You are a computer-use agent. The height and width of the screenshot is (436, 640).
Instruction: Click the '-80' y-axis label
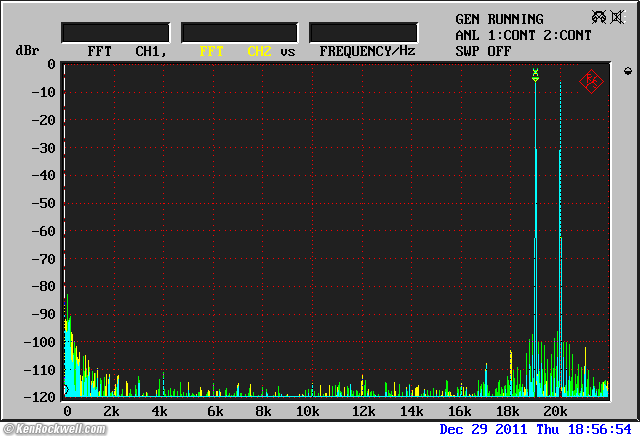pos(43,286)
